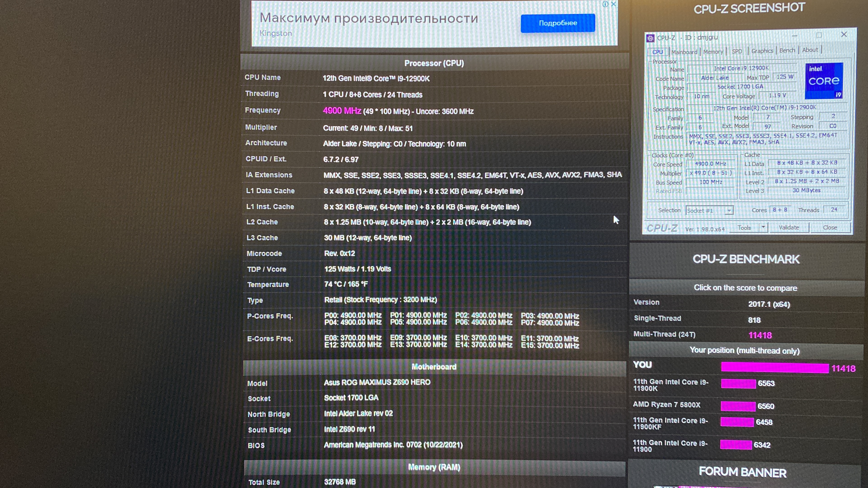Select the SPD tab
The height and width of the screenshot is (488, 868).
click(737, 51)
